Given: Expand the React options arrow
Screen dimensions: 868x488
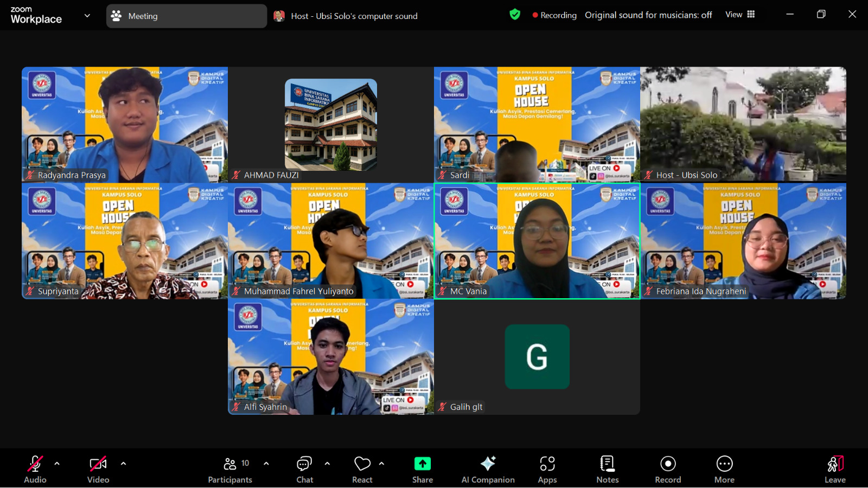Looking at the screenshot, I should tap(381, 464).
